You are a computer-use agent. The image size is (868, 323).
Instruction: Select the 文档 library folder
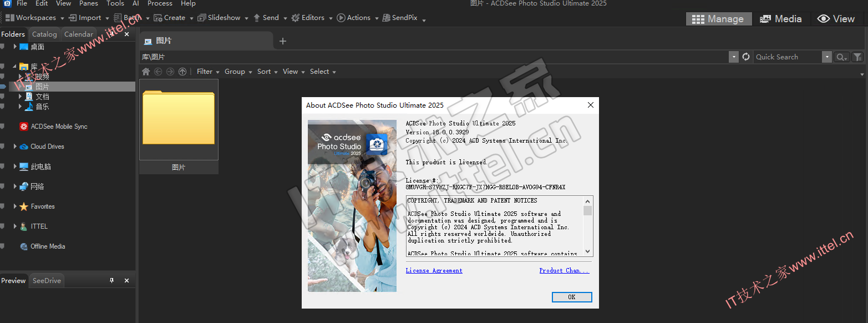point(37,97)
